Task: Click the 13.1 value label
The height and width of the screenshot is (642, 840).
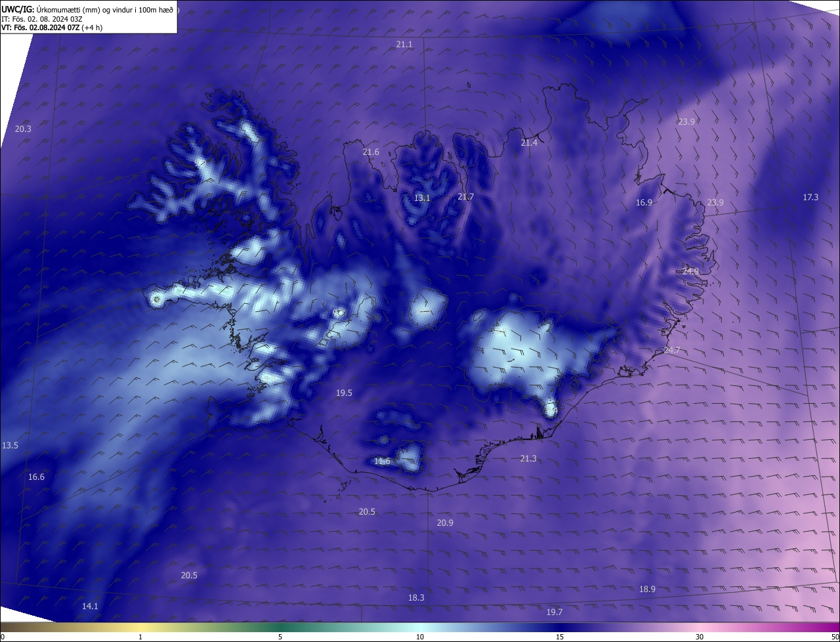Action: [x=422, y=198]
